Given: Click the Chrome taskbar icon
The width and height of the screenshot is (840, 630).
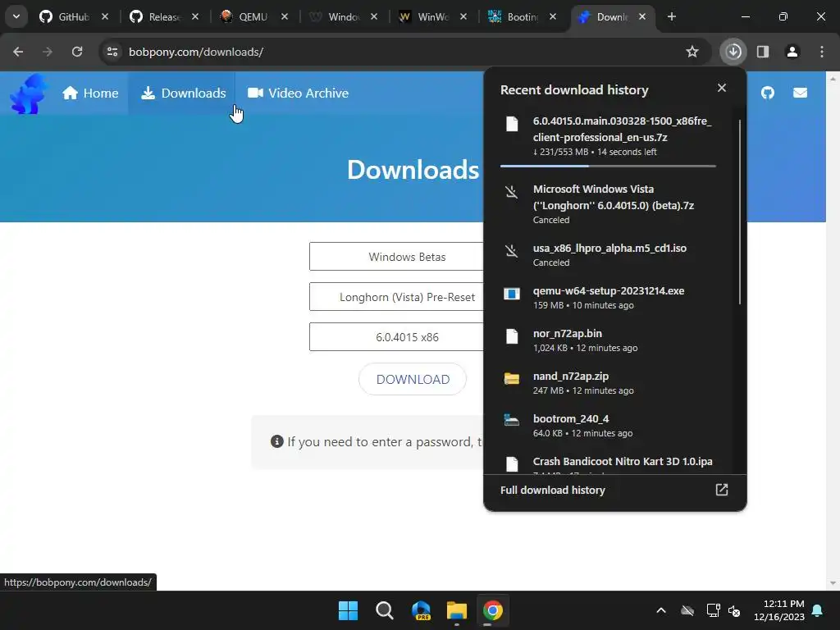Looking at the screenshot, I should point(493,610).
